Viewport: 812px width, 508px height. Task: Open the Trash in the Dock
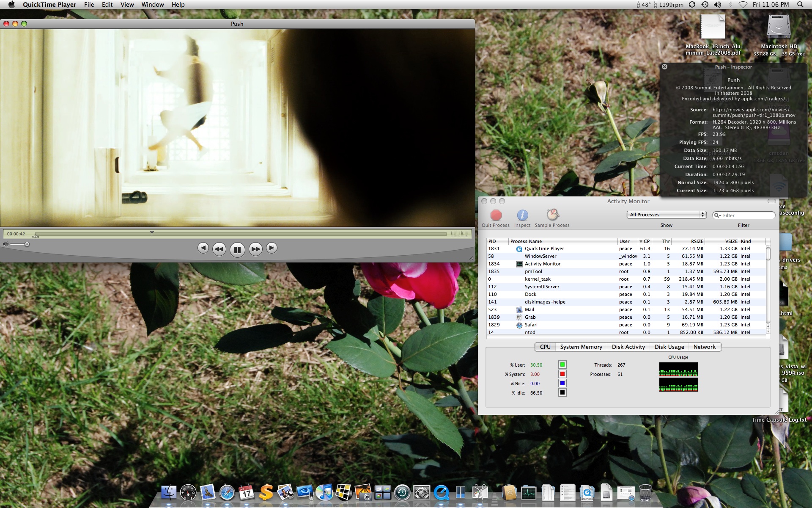click(x=645, y=493)
